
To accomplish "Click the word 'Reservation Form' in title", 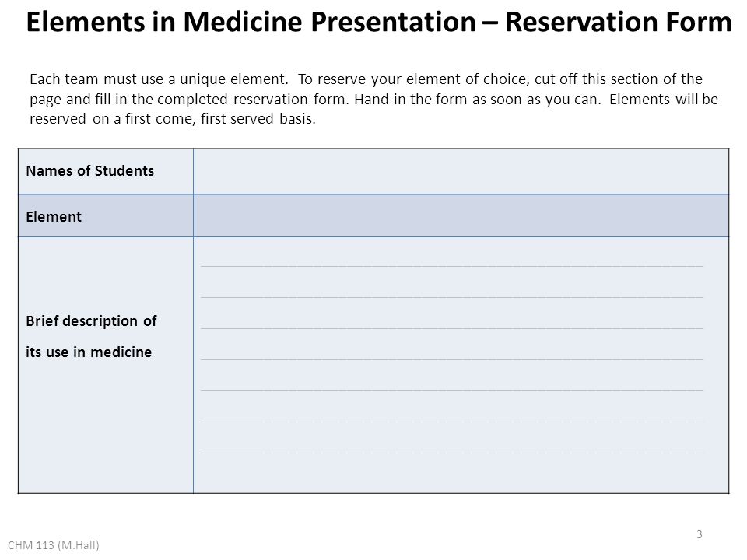I will click(x=619, y=22).
